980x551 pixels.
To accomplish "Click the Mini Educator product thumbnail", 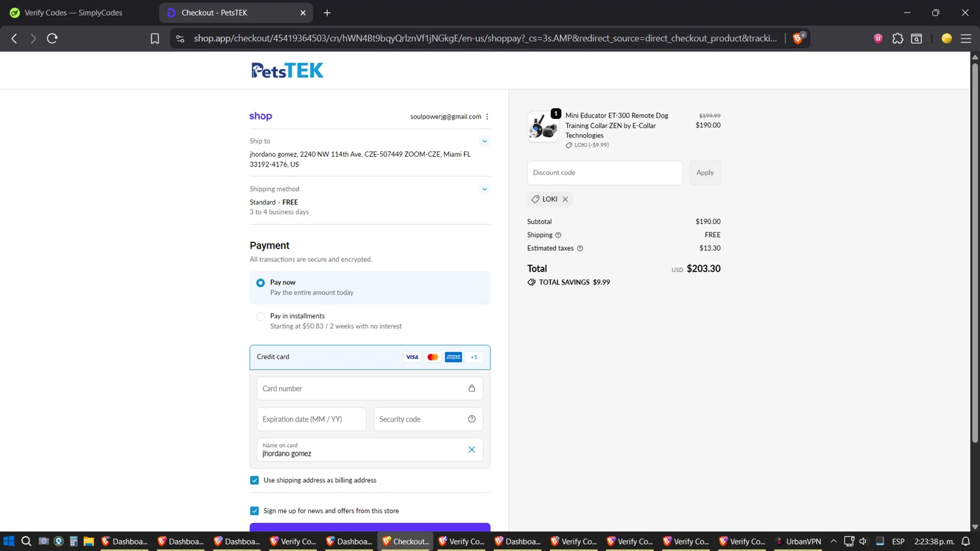I will click(x=543, y=126).
